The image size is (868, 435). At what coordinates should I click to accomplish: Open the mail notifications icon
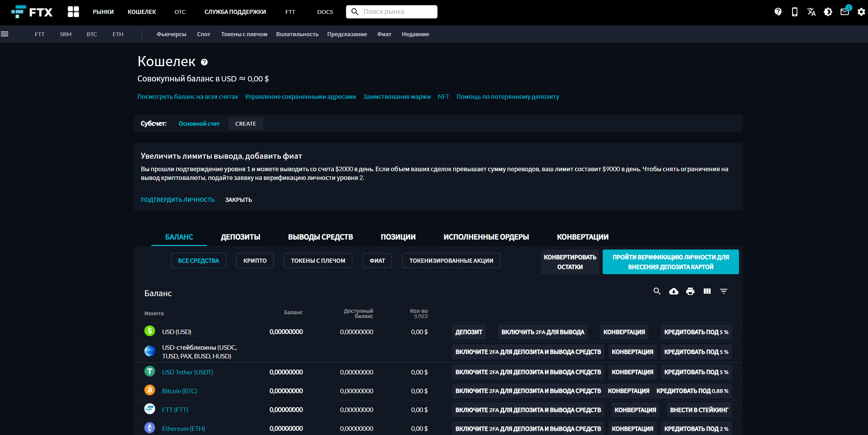point(845,12)
